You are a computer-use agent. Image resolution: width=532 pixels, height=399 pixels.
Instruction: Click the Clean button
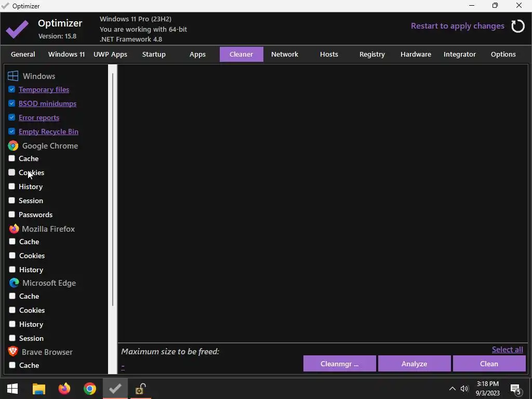489,364
